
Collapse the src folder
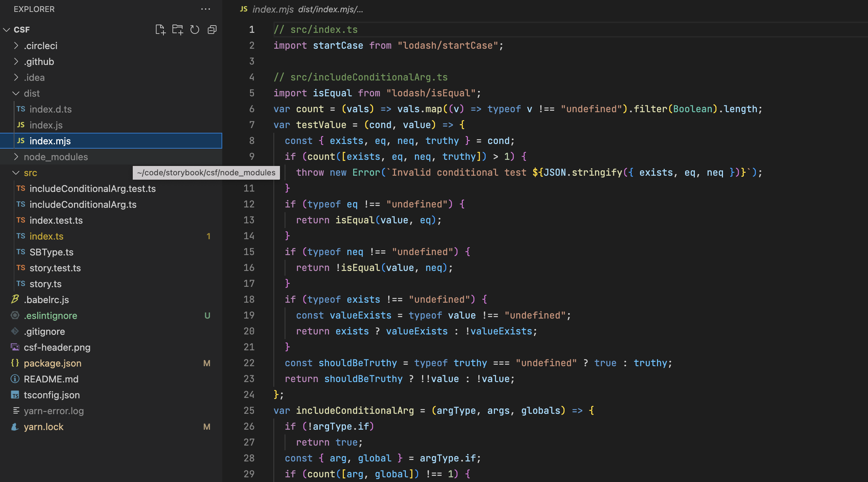point(16,173)
